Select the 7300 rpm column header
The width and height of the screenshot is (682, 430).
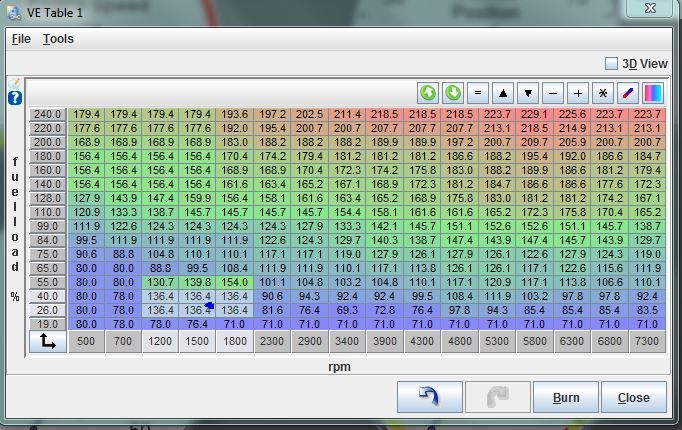(x=647, y=342)
